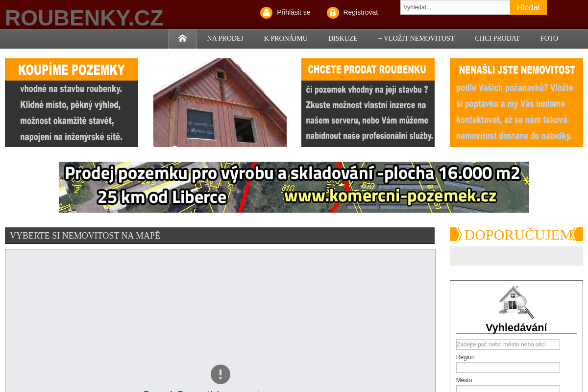This screenshot has width=588, height=392.
Task: Click the wooden cottage gable photo
Action: pos(220,102)
